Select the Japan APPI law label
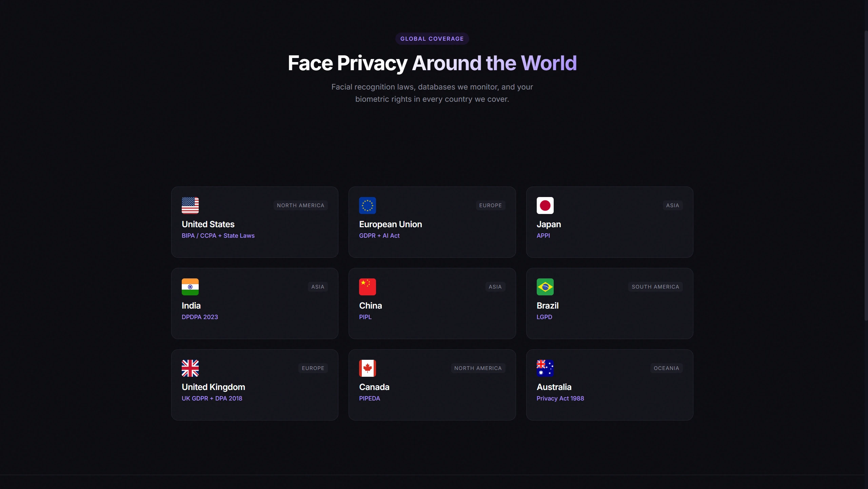This screenshot has height=489, width=868. coord(543,236)
